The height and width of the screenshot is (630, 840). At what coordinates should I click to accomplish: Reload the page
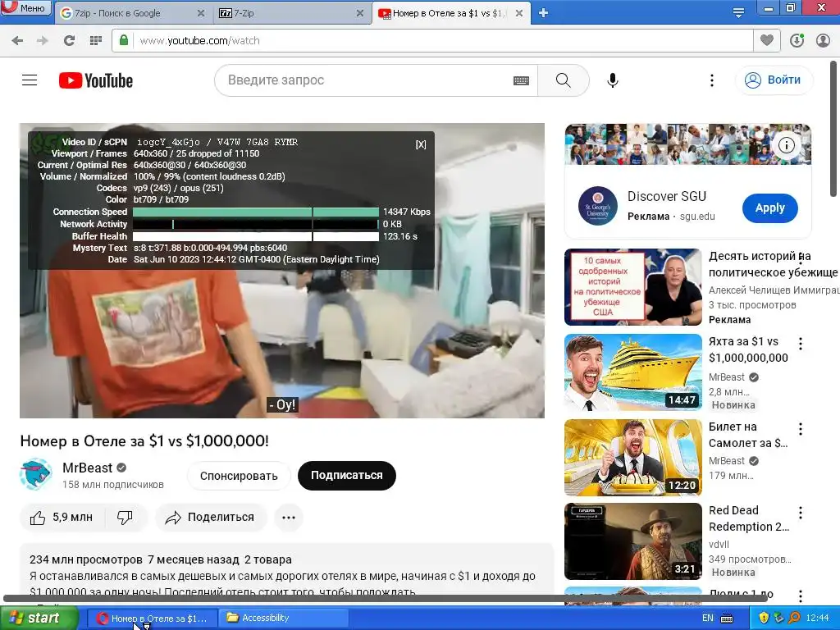[69, 40]
